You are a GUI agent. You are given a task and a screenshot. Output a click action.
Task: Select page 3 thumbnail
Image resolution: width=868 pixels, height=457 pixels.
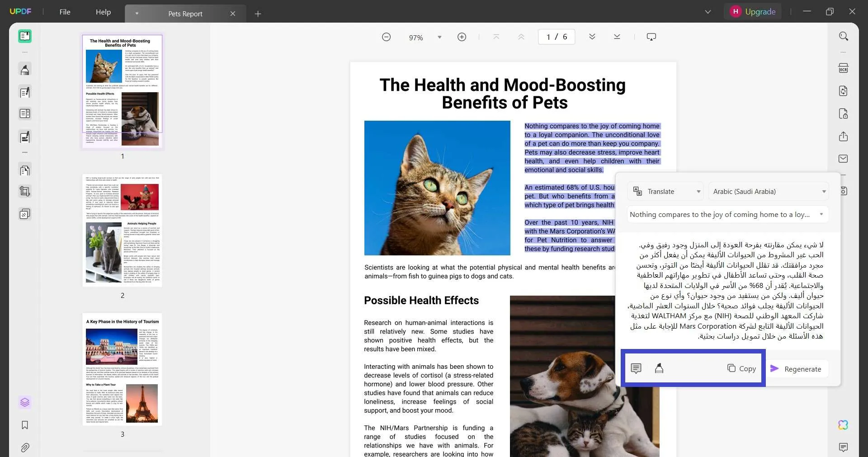[122, 369]
